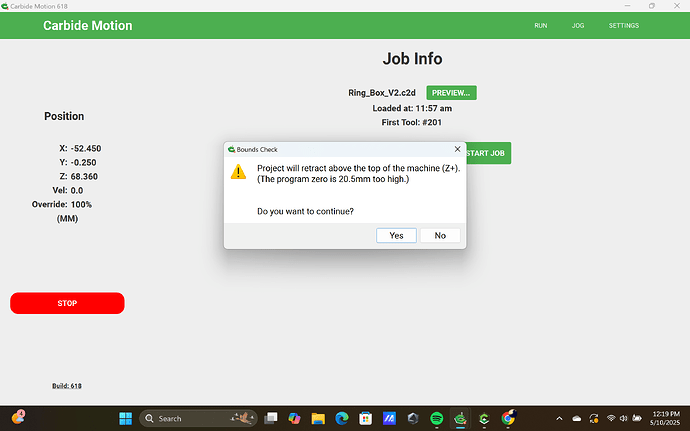Open the Windows Start menu
The width and height of the screenshot is (690, 431).
[126, 418]
